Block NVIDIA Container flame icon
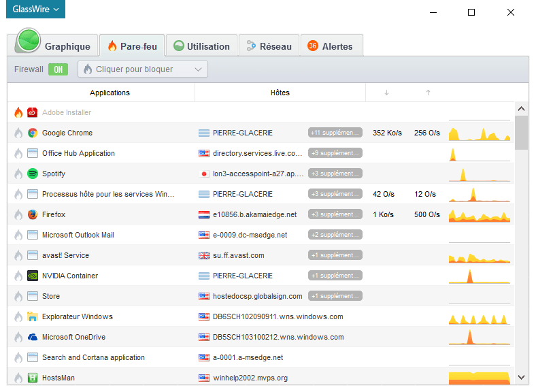The image size is (536, 392). click(18, 276)
